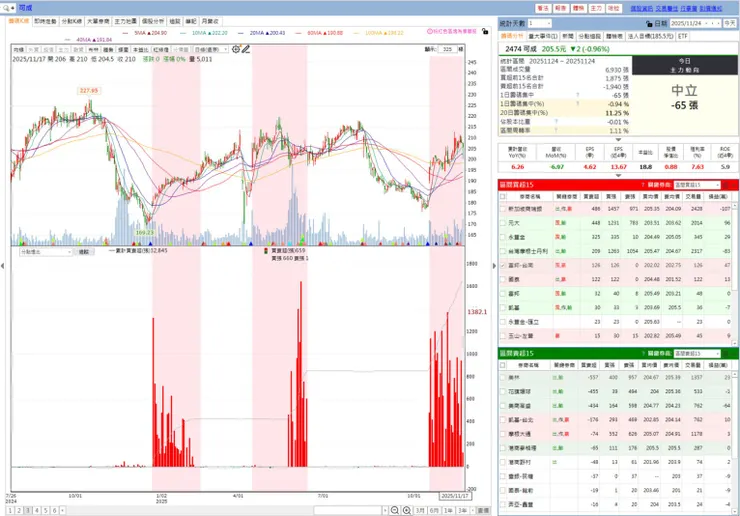Open the chart settings gear icon
This screenshot has width=740, height=516.
[236, 49]
